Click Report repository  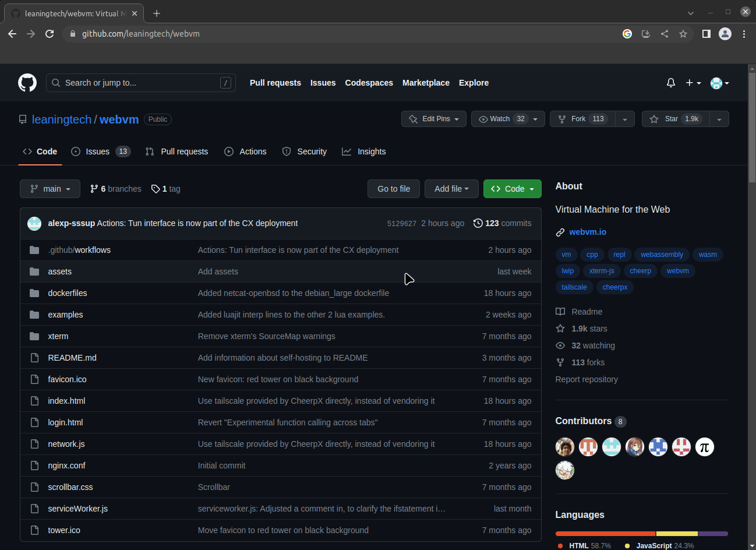click(x=587, y=379)
